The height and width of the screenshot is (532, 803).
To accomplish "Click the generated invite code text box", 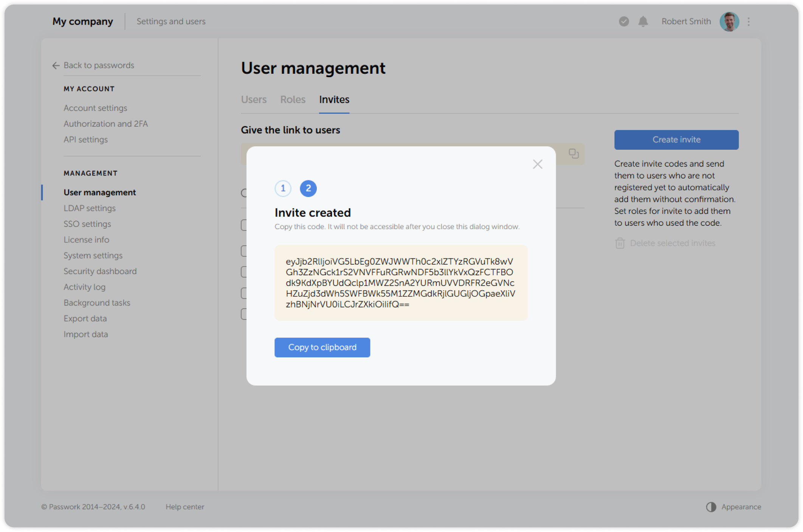I will point(401,282).
